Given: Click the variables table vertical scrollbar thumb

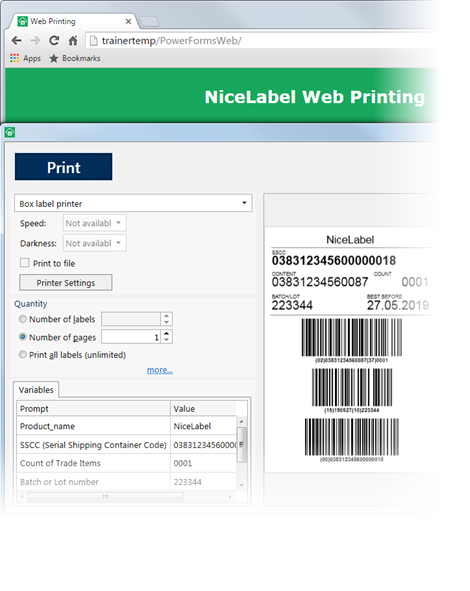Looking at the screenshot, I should [x=242, y=445].
